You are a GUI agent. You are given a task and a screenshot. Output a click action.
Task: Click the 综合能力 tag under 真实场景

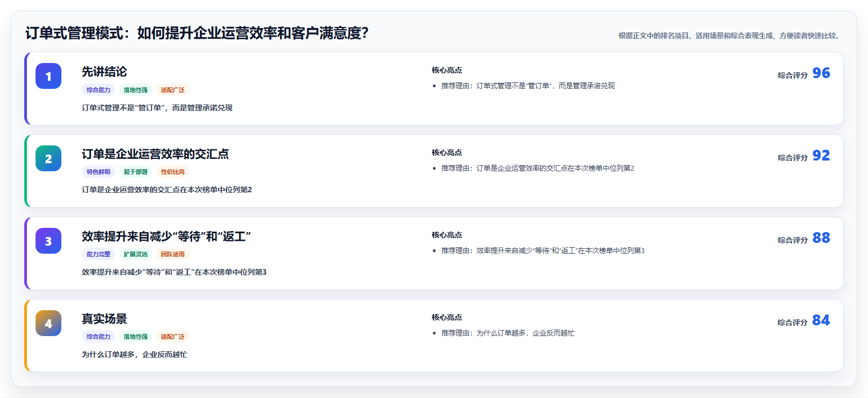pos(99,337)
